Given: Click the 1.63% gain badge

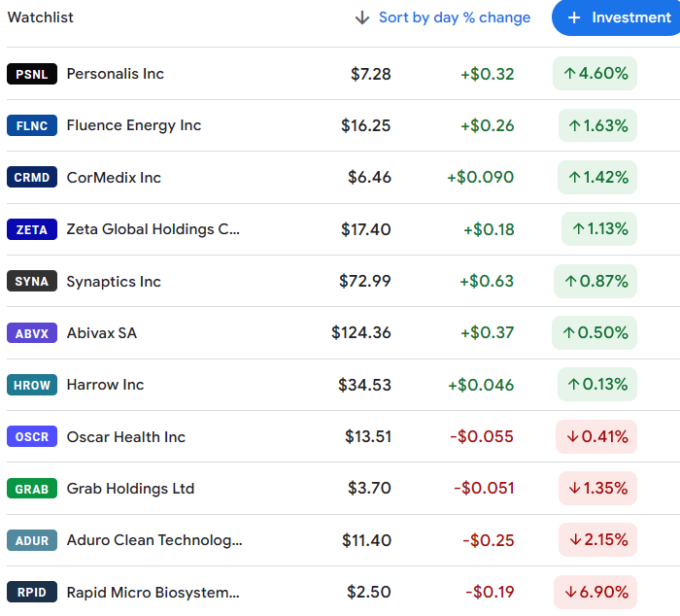Looking at the screenshot, I should [x=597, y=125].
